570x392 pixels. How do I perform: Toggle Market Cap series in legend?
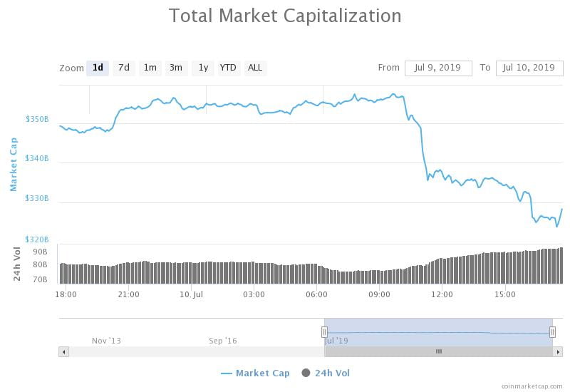click(256, 373)
